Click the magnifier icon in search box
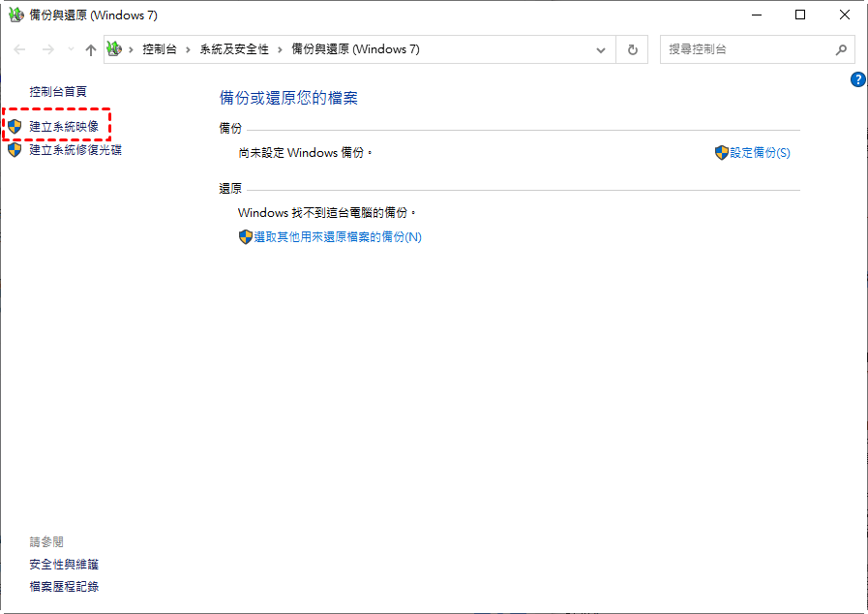Image resolution: width=868 pixels, height=614 pixels. tap(841, 49)
